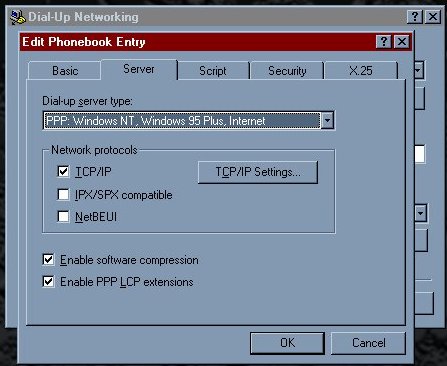The image size is (447, 366).
Task: Click Edit Phonebook Entry help question mark
Action: pyautogui.click(x=384, y=42)
